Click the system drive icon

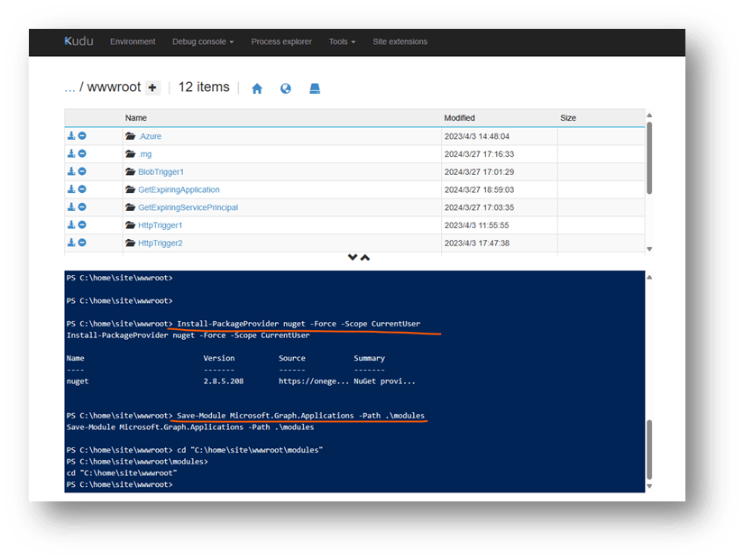point(315,88)
